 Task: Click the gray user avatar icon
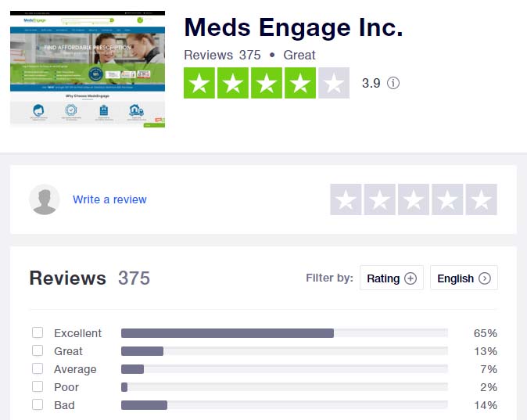pos(45,199)
